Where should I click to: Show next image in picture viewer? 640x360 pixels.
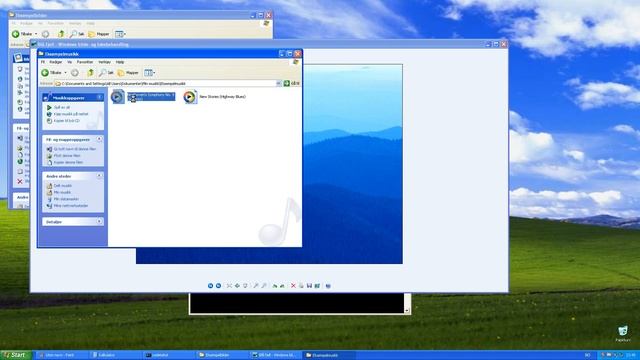tap(218, 286)
